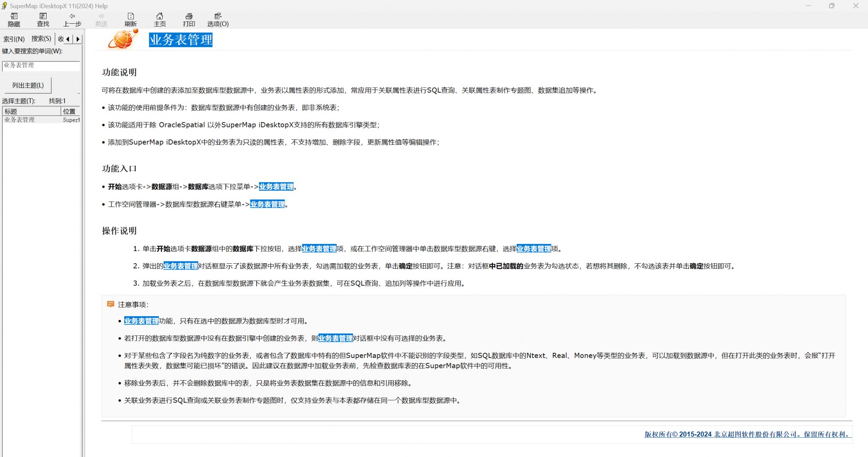The height and width of the screenshot is (457, 868).
Task: Go to the help 主页 home icon
Action: [x=160, y=20]
